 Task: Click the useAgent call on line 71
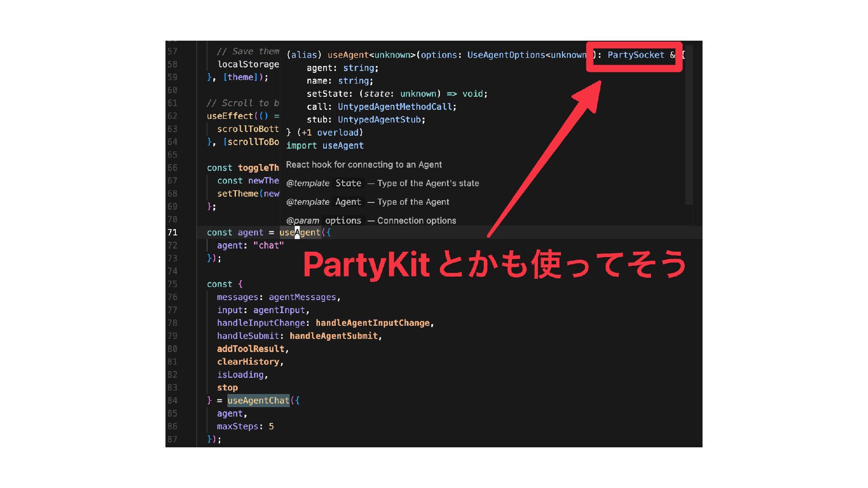click(x=300, y=232)
